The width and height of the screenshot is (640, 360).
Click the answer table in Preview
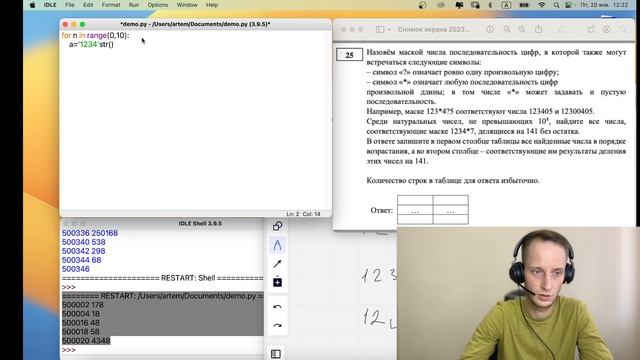point(433,210)
